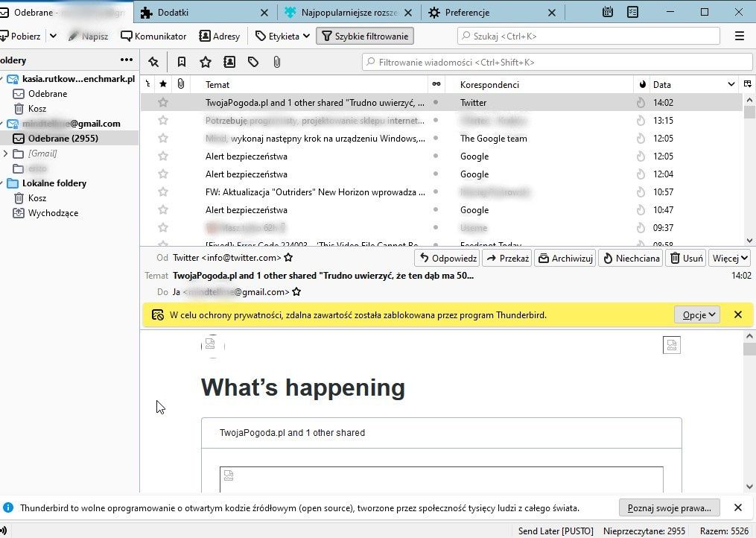Open Adresy address book
Screen dimensions: 756x538
[220, 37]
